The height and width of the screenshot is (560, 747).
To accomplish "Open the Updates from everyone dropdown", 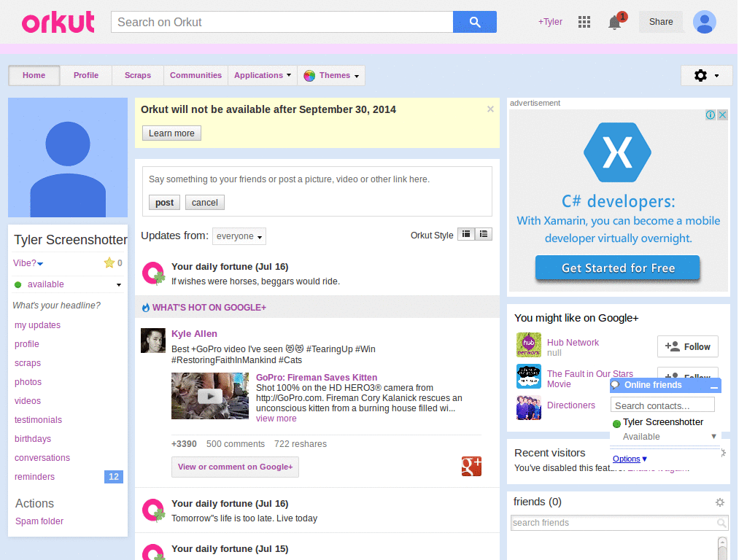I will [239, 236].
